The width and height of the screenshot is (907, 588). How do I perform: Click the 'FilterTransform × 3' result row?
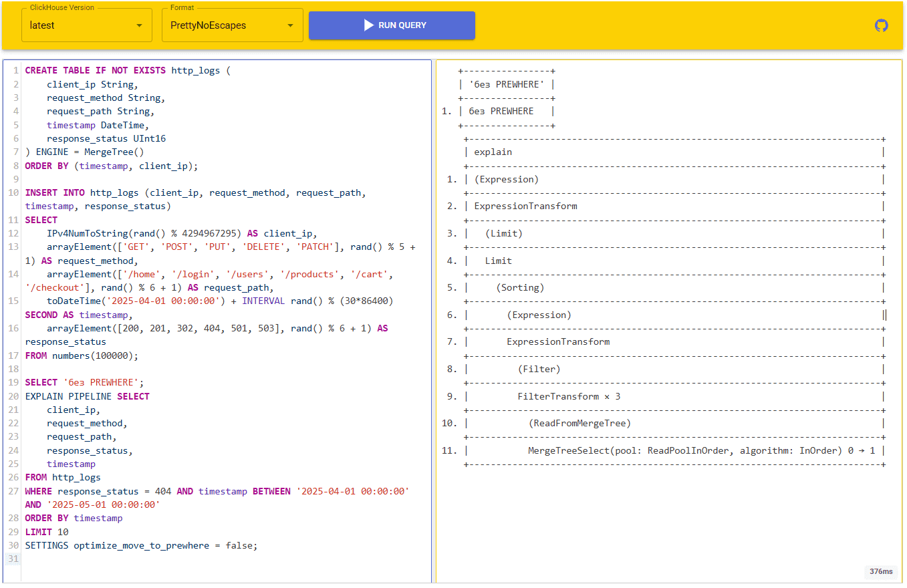(568, 396)
